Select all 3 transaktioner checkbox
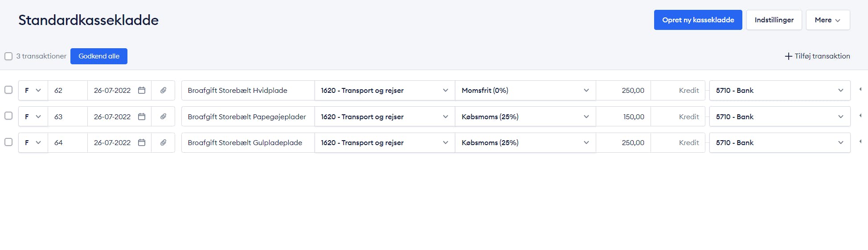The height and width of the screenshot is (250, 868). point(8,56)
